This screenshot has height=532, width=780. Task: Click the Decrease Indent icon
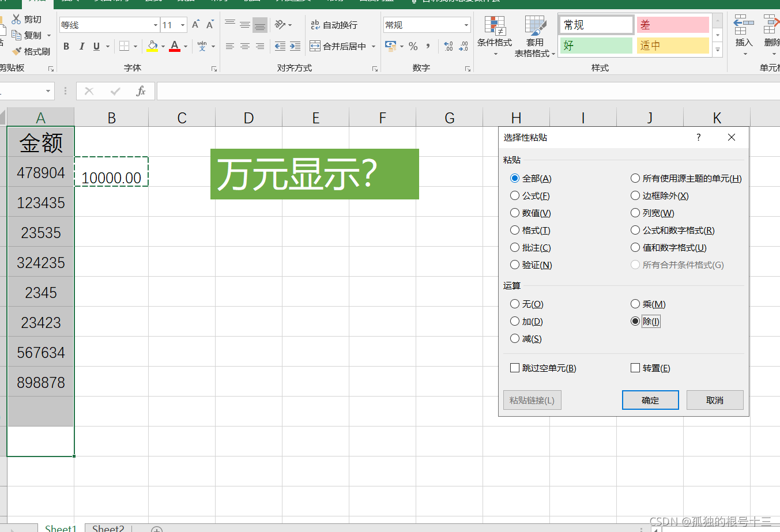(x=280, y=46)
